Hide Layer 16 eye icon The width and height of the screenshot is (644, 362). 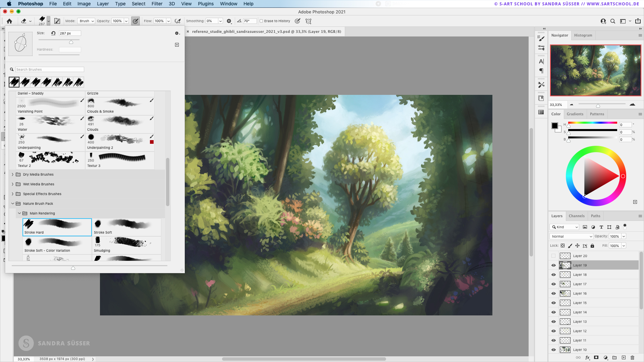click(x=553, y=294)
